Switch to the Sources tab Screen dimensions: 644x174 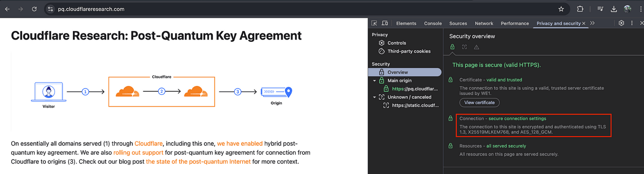458,23
